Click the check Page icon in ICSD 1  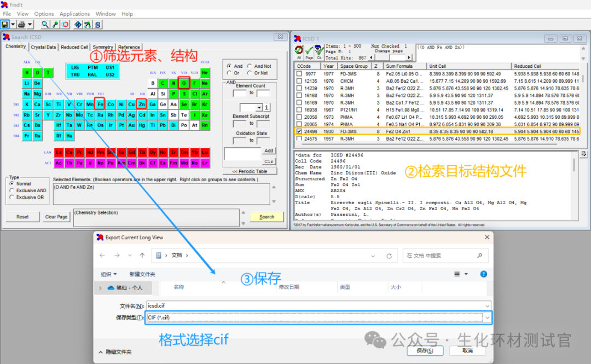pyautogui.click(x=309, y=52)
